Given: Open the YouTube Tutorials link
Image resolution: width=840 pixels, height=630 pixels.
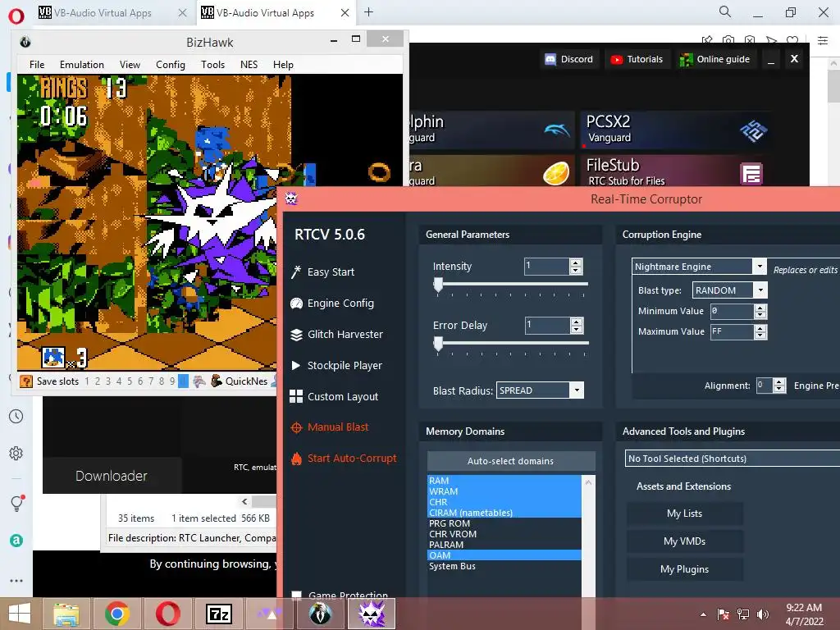Looking at the screenshot, I should pyautogui.click(x=637, y=59).
